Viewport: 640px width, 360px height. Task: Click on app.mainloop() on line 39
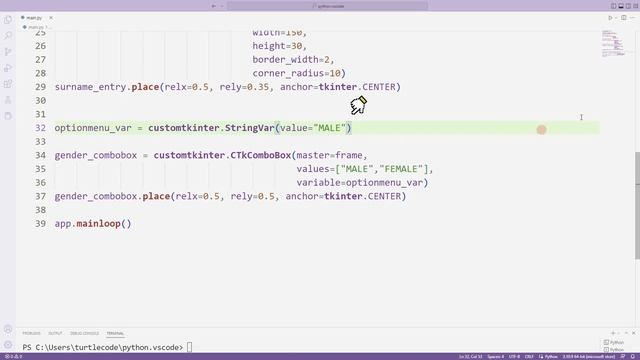(93, 224)
